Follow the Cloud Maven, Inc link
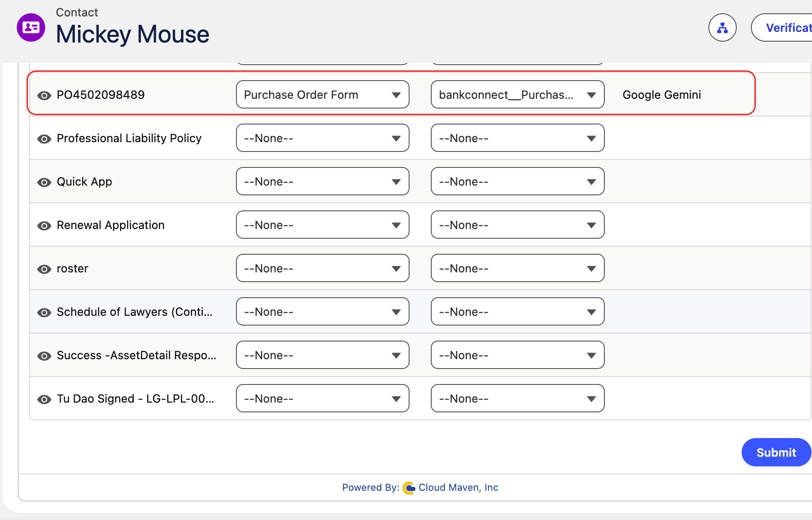This screenshot has width=812, height=520. coord(458,488)
